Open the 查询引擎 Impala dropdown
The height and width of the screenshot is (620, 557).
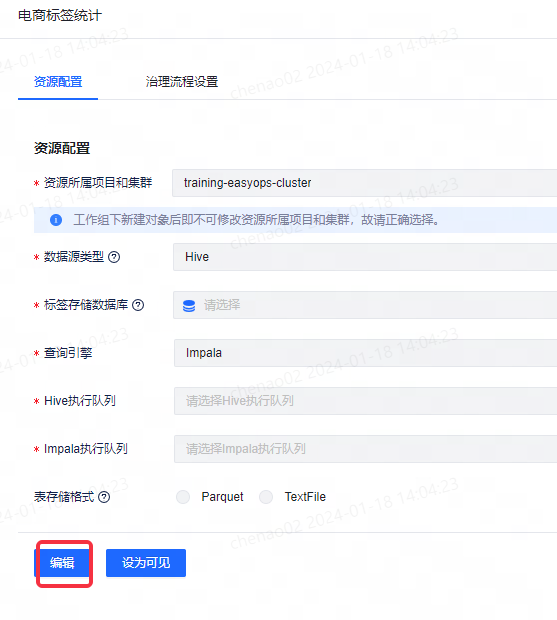(366, 353)
